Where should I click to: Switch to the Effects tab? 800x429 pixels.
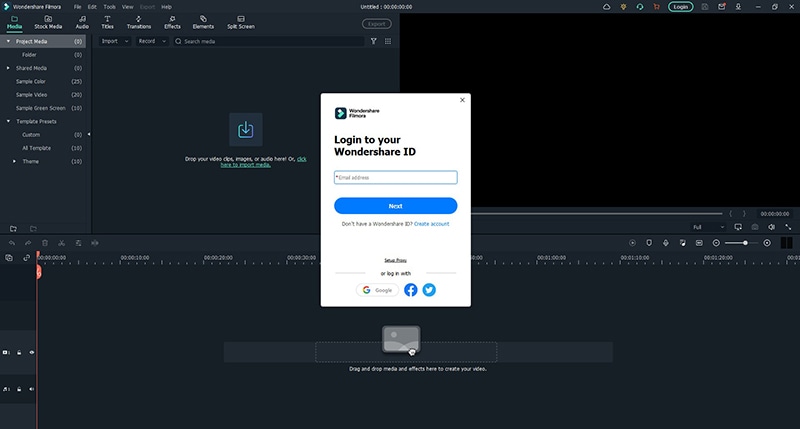click(172, 22)
